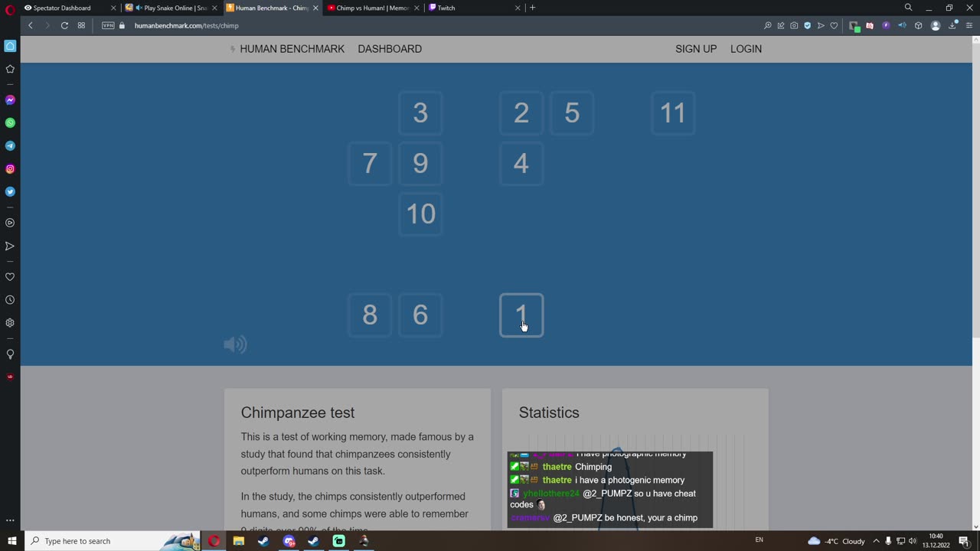Viewport: 980px width, 551px height.
Task: Open browser profile avatar icon
Action: (935, 25)
